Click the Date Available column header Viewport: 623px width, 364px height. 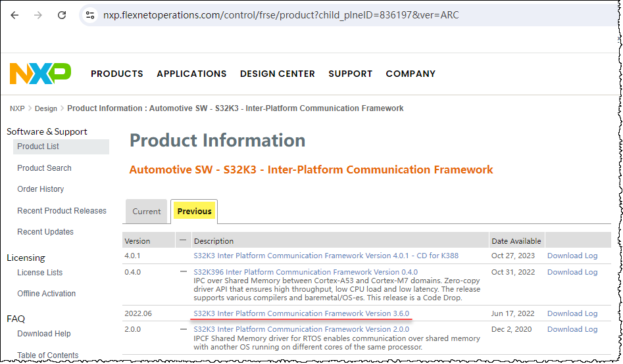[516, 241]
